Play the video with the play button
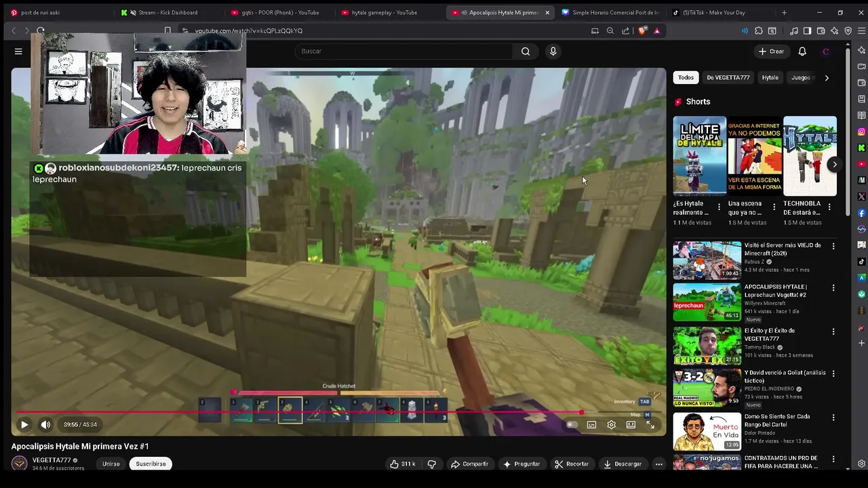 24,424
